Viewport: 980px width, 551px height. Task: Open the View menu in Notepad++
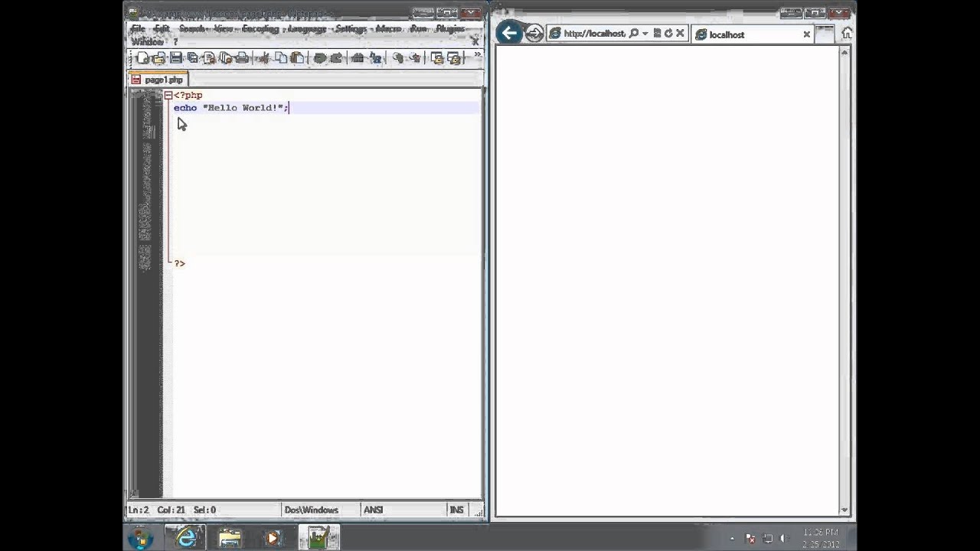coord(224,29)
